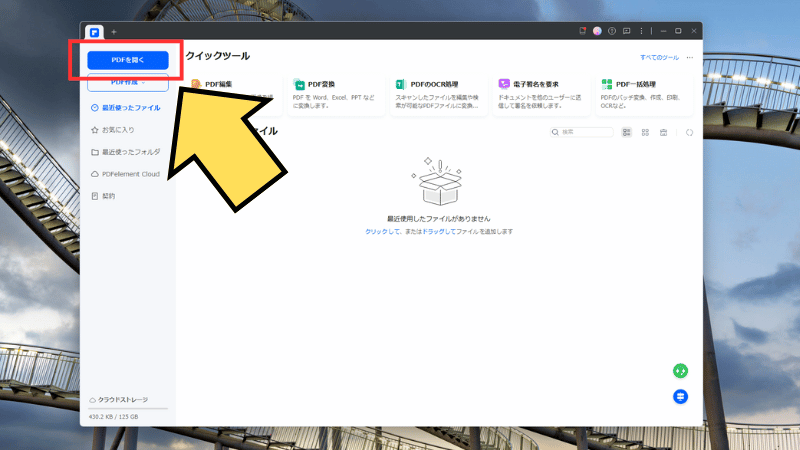Click the help icon in title bar
Viewport: 800px width, 450px height.
pos(612,31)
